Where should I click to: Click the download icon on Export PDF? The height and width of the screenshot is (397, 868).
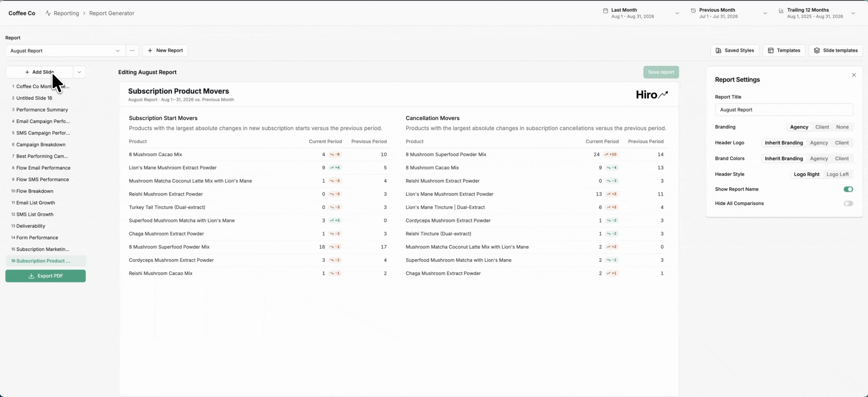(x=32, y=276)
